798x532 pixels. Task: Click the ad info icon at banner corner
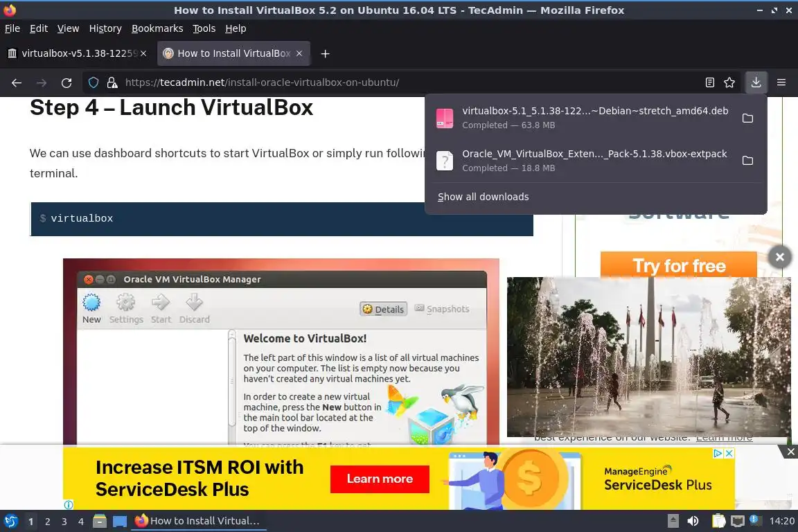pos(69,504)
